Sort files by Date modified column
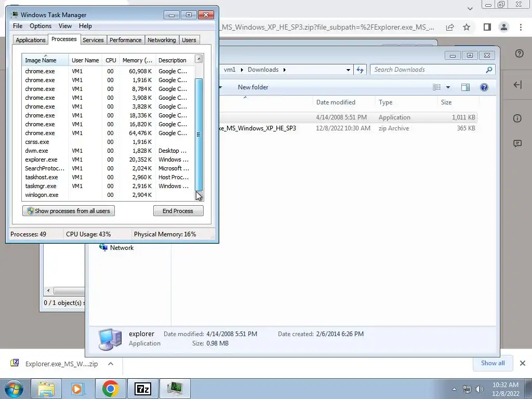This screenshot has height=399, width=532. point(344,102)
